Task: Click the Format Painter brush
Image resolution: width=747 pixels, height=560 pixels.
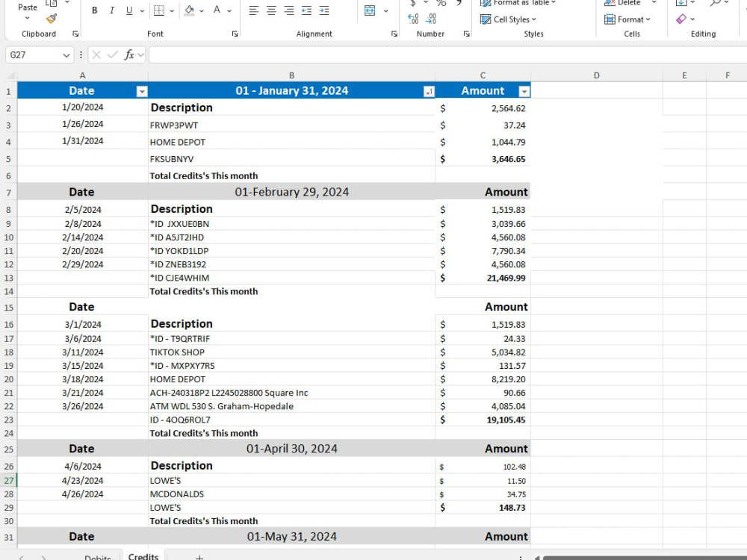Action: [x=51, y=19]
